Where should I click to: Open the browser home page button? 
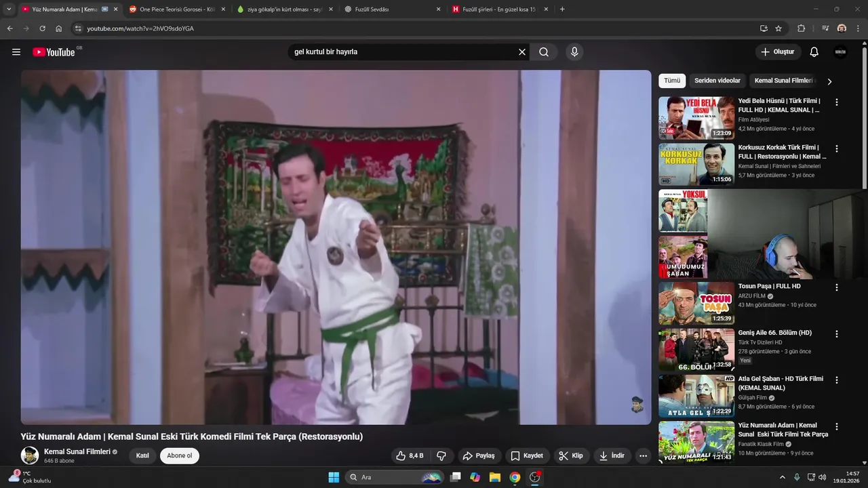click(x=58, y=28)
